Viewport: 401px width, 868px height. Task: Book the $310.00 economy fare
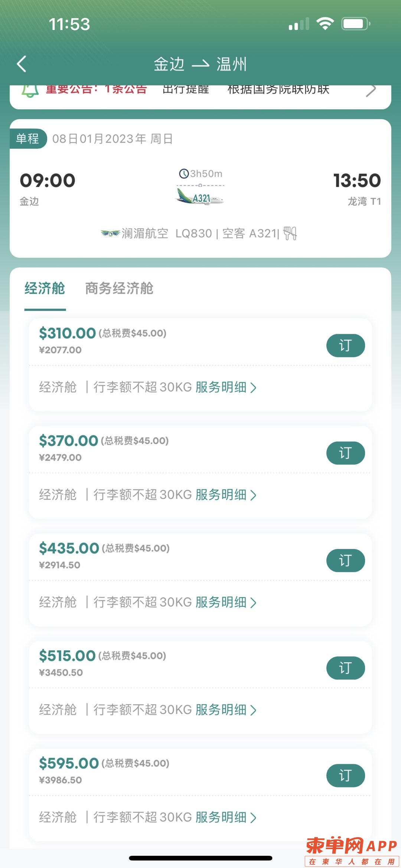click(345, 346)
